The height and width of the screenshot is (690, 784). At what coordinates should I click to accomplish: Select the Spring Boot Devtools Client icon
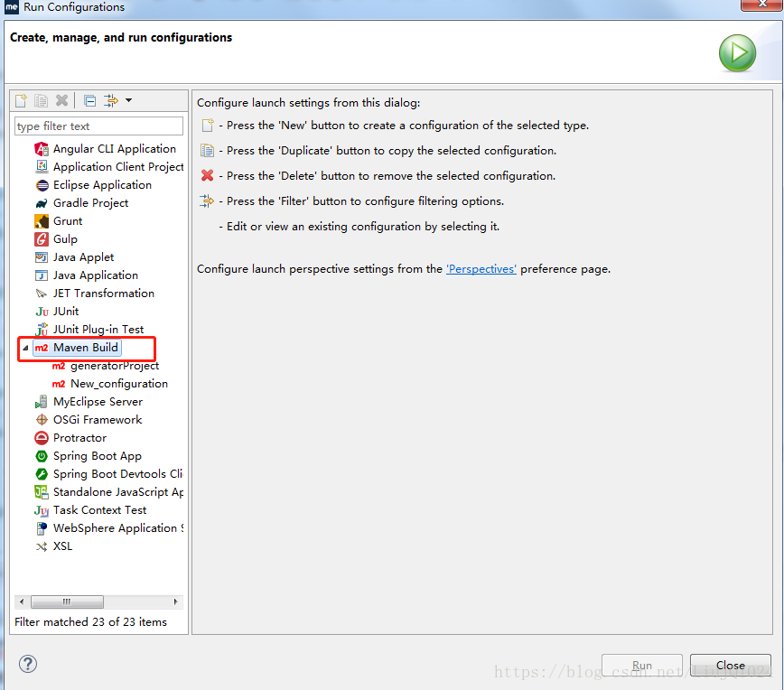point(42,474)
